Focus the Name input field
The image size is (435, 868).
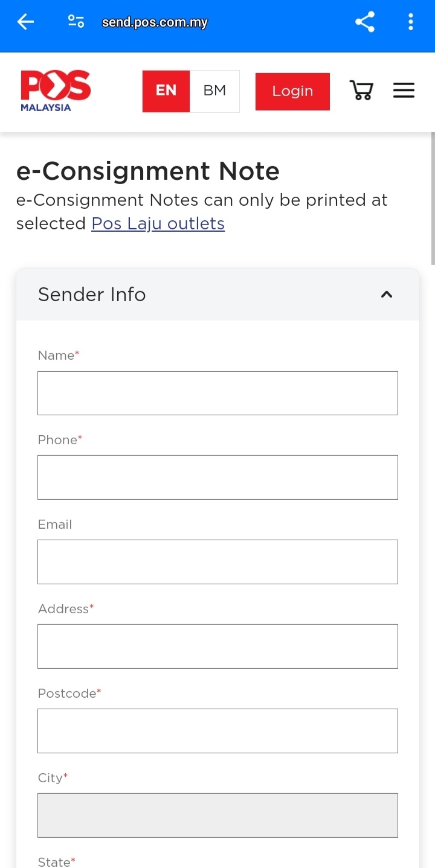tap(217, 393)
